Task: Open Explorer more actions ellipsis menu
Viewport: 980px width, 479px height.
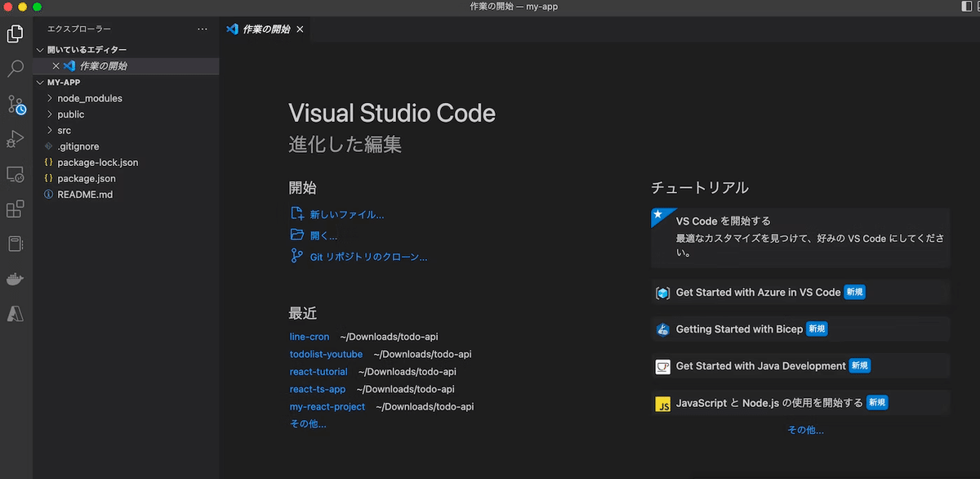Action: pos(203,29)
